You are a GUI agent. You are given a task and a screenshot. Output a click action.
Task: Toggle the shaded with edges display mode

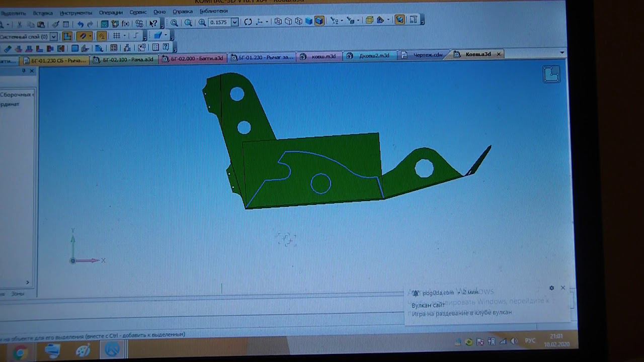(x=319, y=21)
